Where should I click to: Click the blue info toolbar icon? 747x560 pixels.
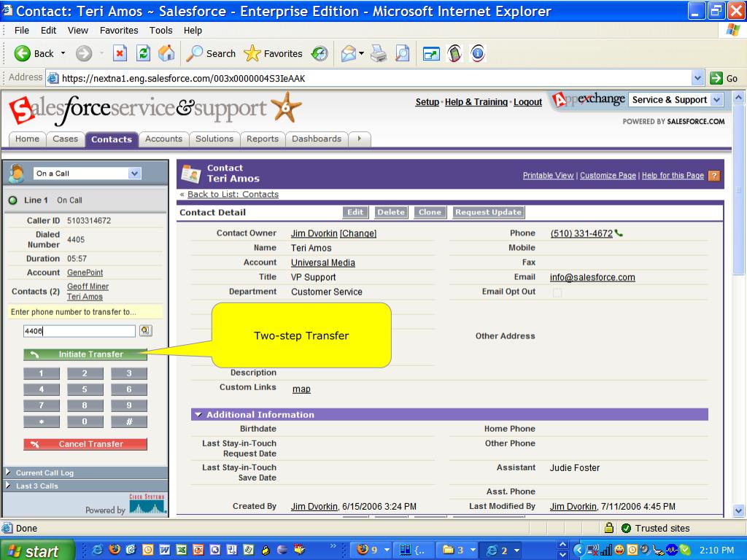477,53
